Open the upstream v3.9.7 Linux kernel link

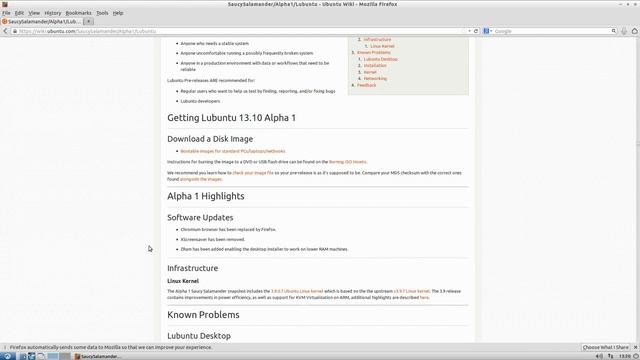click(x=411, y=291)
